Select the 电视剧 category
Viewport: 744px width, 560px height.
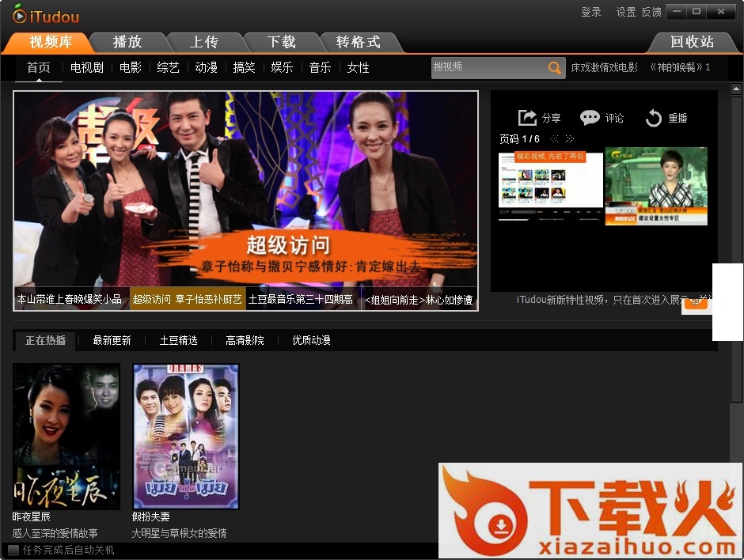pos(87,68)
